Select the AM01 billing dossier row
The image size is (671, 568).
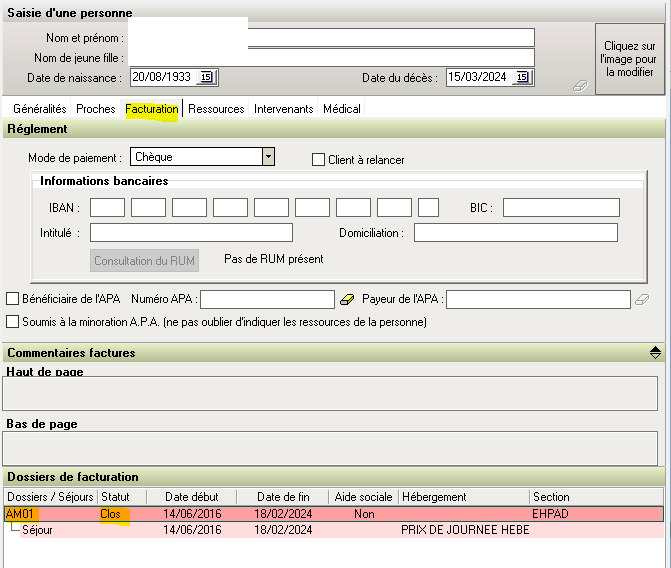coord(20,514)
